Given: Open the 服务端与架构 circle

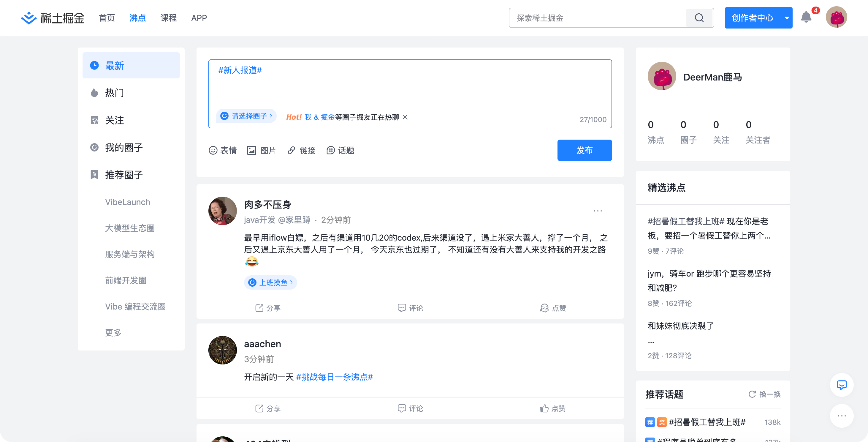Looking at the screenshot, I should [x=130, y=254].
